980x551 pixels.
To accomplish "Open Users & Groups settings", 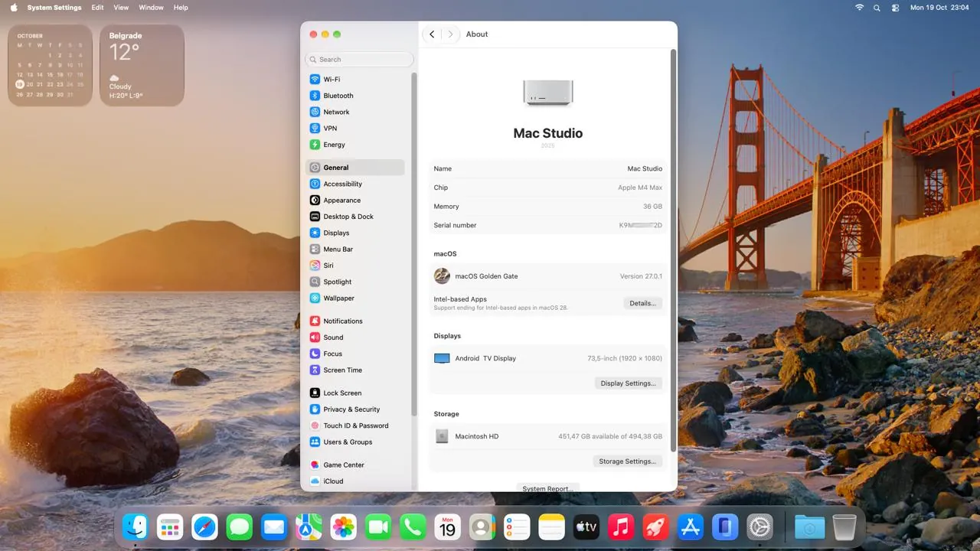I will pyautogui.click(x=355, y=442).
